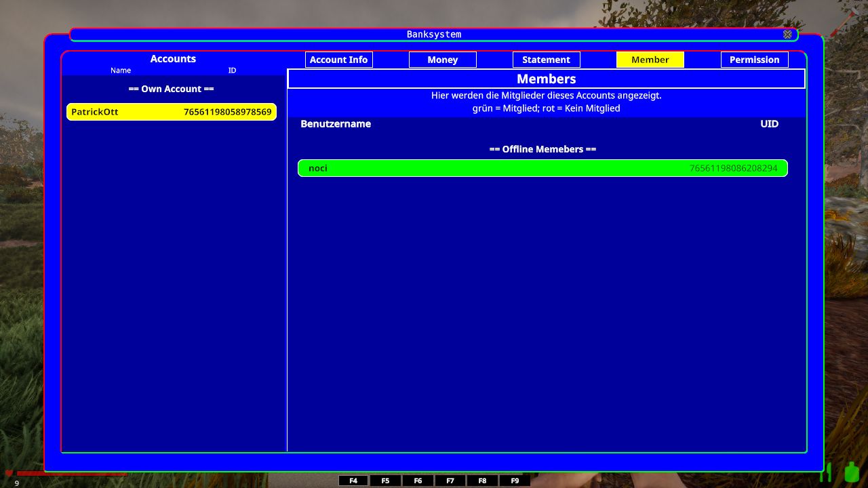Click the red heart health icon
This screenshot has height=488, width=868.
(x=9, y=473)
